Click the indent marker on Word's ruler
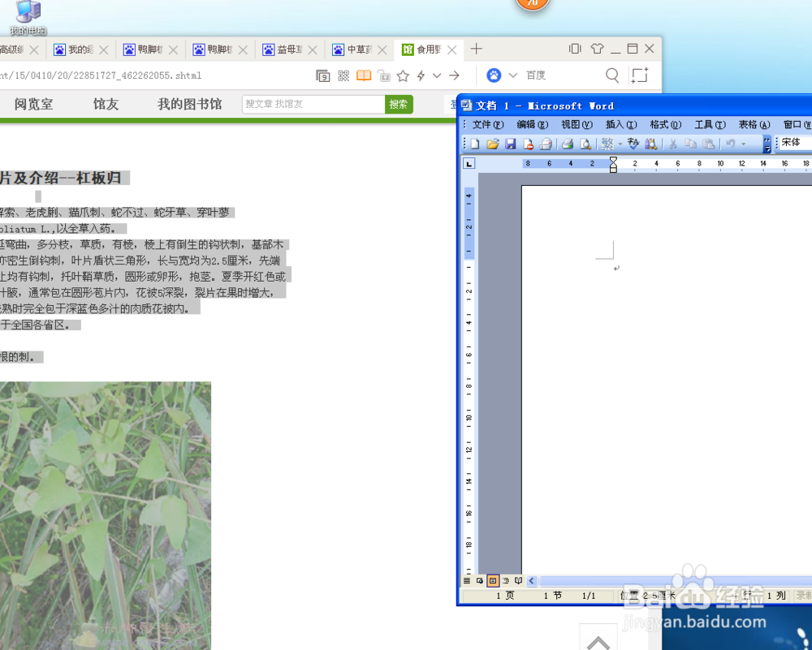The width and height of the screenshot is (812, 650). pos(614,163)
